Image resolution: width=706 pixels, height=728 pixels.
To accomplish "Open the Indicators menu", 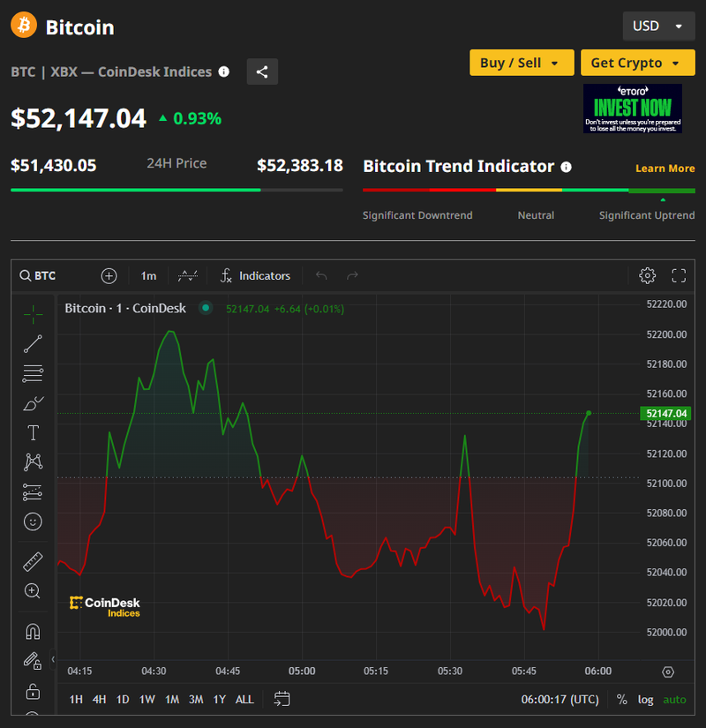I will click(255, 275).
